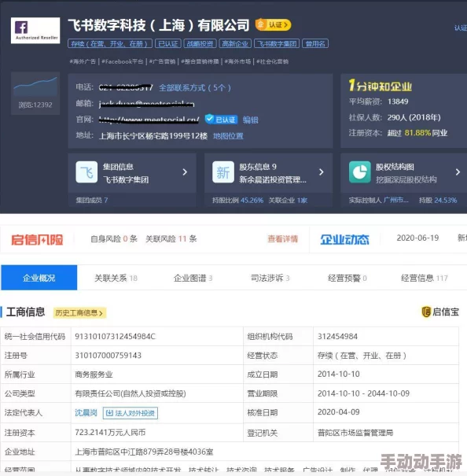Click 关联风险 11 条
The image size is (467, 476).
point(171,239)
